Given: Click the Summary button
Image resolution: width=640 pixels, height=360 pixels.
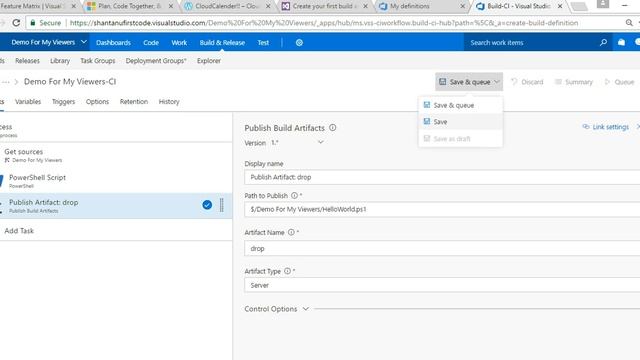Looking at the screenshot, I should pyautogui.click(x=574, y=82).
